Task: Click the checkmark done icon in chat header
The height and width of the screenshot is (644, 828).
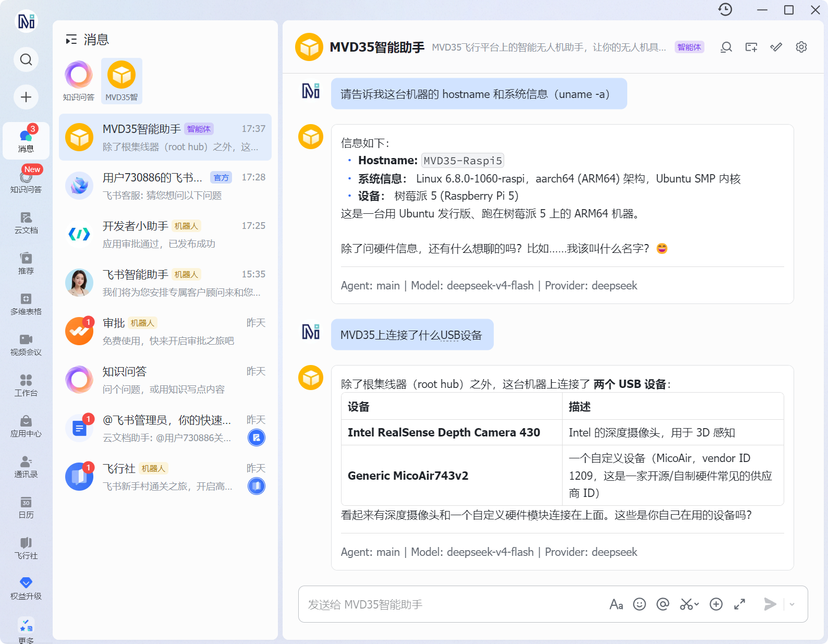Action: [x=776, y=47]
